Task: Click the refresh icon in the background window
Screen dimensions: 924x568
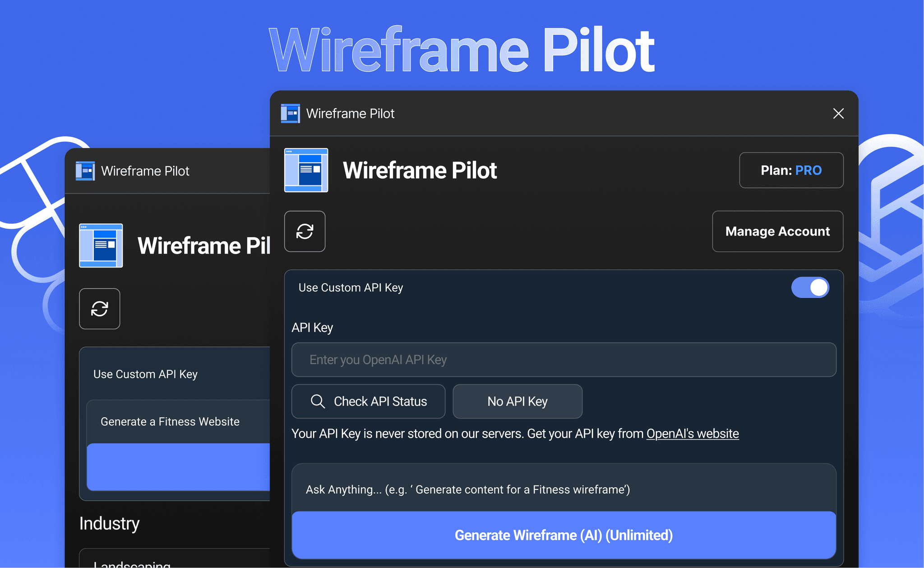Action: point(100,309)
